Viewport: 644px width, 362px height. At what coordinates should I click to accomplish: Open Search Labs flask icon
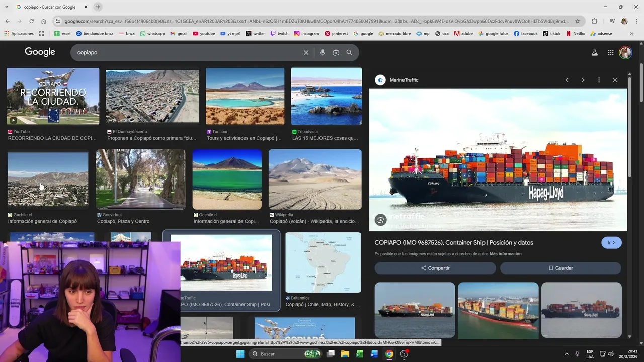coord(594,52)
